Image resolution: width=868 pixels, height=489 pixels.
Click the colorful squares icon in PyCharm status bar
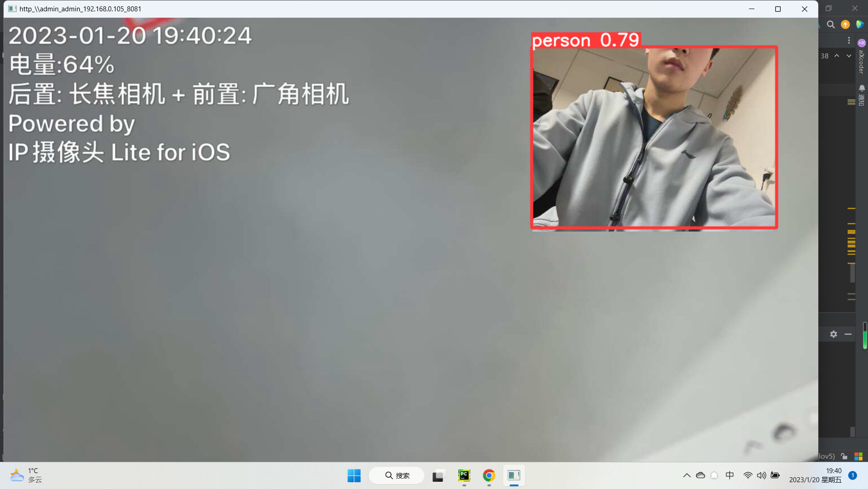point(858,456)
